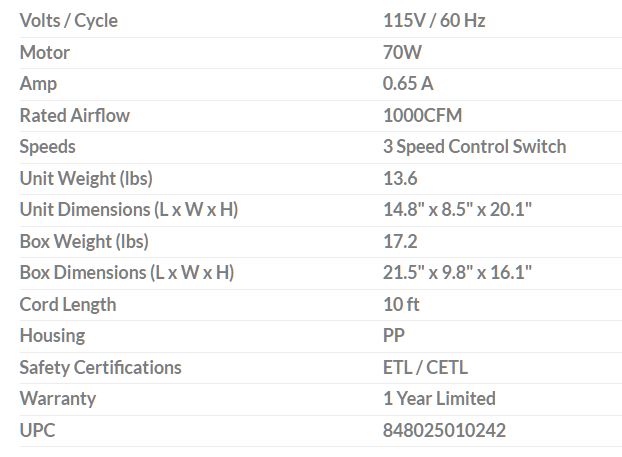Click the Box Weight (lbs) label
This screenshot has width=622, height=457.
click(84, 241)
